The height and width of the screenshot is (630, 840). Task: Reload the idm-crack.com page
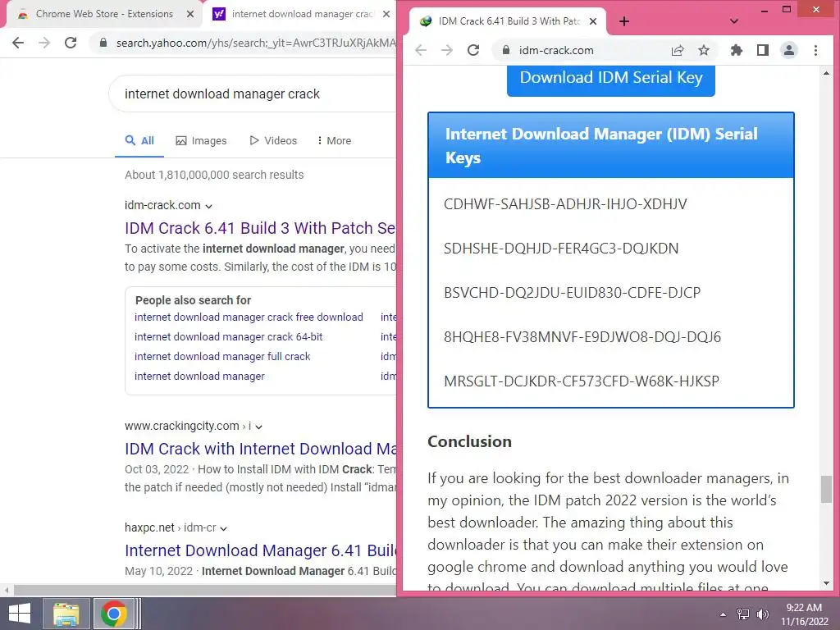click(473, 50)
